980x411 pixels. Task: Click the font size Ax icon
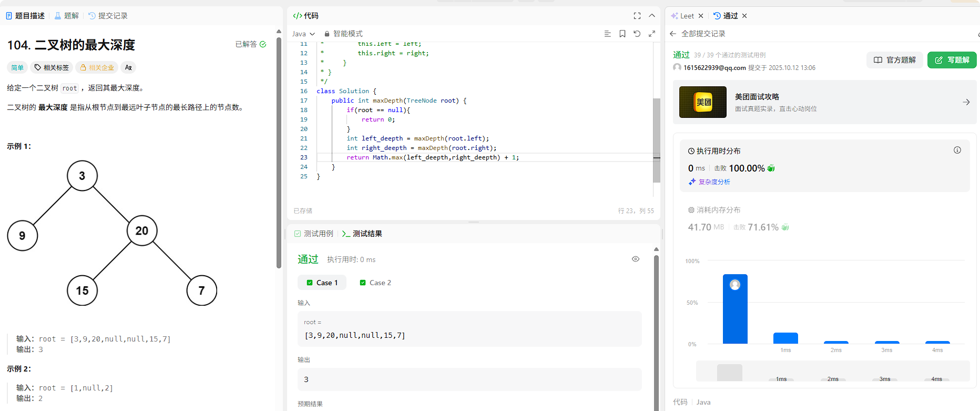click(128, 67)
